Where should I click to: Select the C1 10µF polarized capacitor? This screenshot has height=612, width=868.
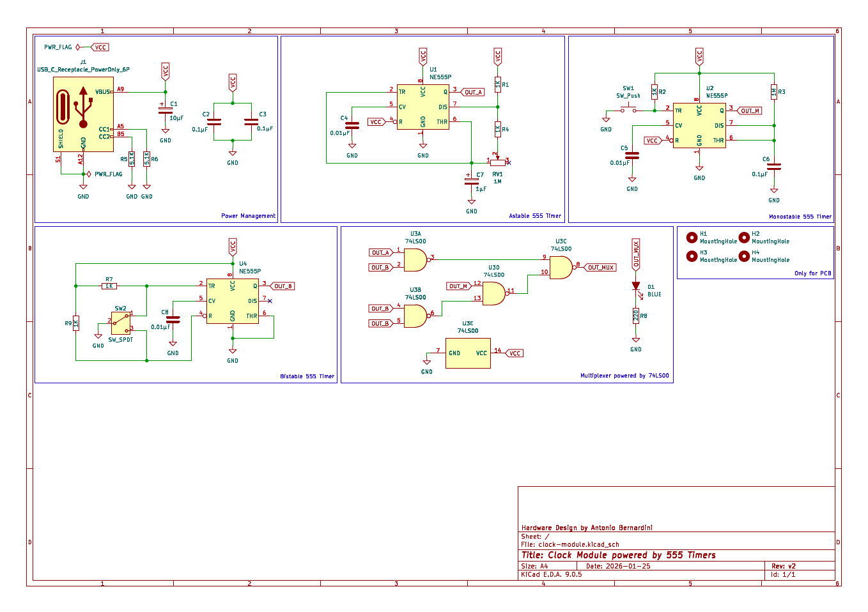[166, 110]
